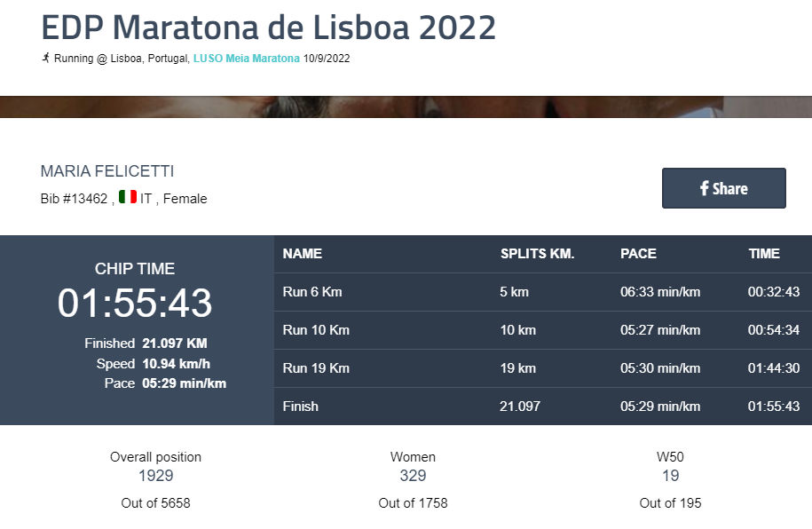Click the Women ranking number 329
The image size is (812, 529).
[x=413, y=477]
